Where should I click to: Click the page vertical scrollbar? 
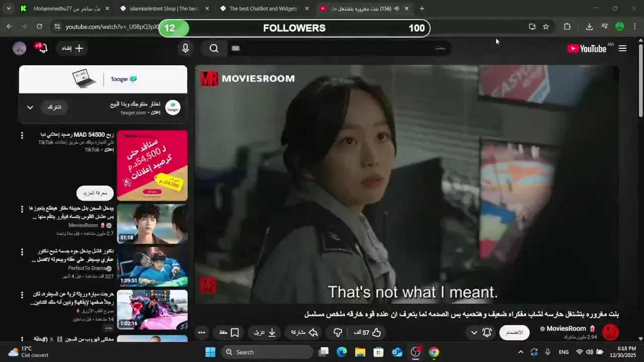click(x=640, y=80)
